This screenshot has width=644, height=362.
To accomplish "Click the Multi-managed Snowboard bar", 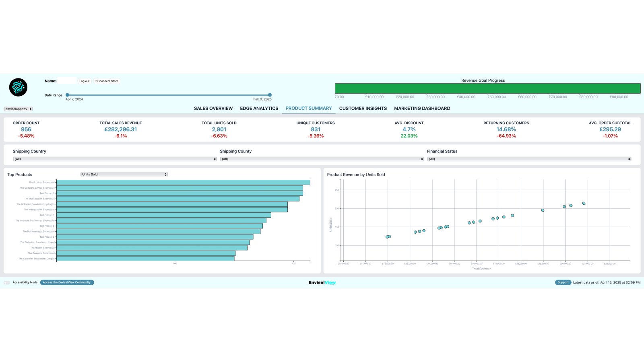I will click(x=158, y=231).
